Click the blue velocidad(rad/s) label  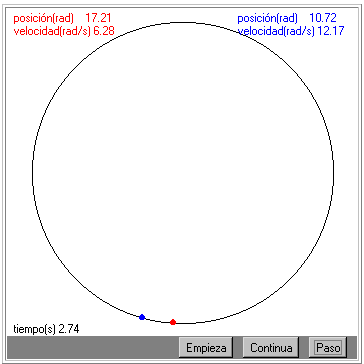coord(276,31)
